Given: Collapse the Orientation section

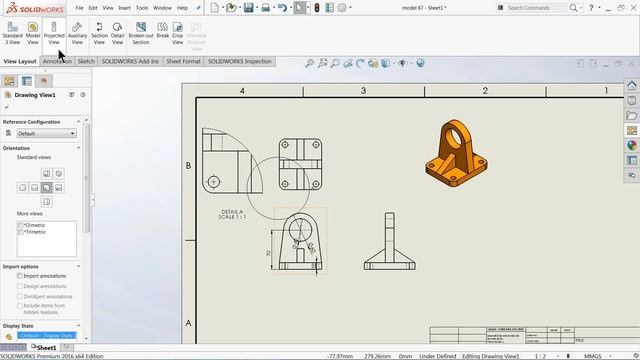Looking at the screenshot, I should pyautogui.click(x=78, y=148).
